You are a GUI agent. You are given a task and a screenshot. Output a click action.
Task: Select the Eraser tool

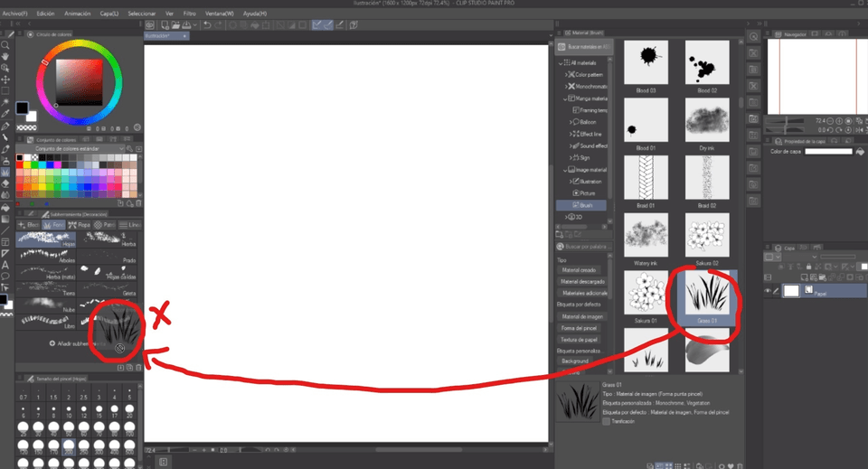[x=5, y=183]
